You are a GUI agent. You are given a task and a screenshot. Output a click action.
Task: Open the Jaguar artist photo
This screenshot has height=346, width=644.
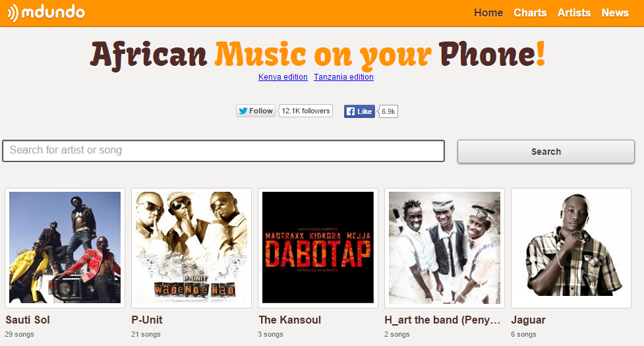(x=571, y=248)
